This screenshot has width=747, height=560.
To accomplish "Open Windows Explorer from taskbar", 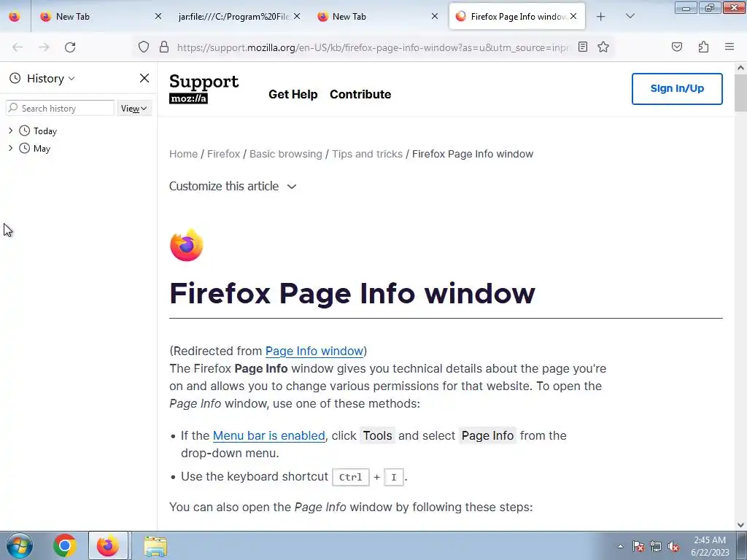I will pyautogui.click(x=155, y=546).
